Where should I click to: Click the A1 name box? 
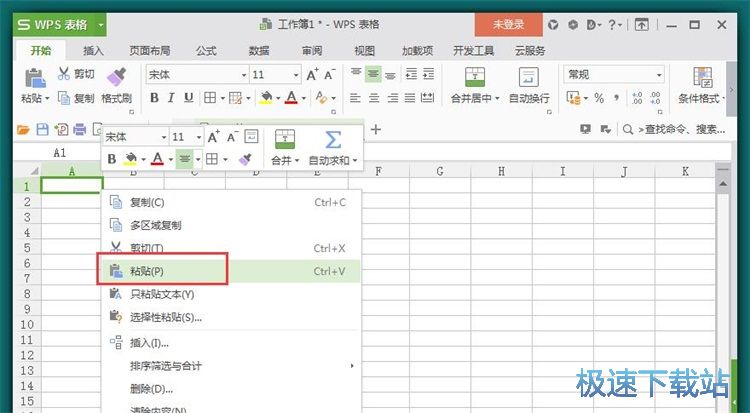(59, 153)
